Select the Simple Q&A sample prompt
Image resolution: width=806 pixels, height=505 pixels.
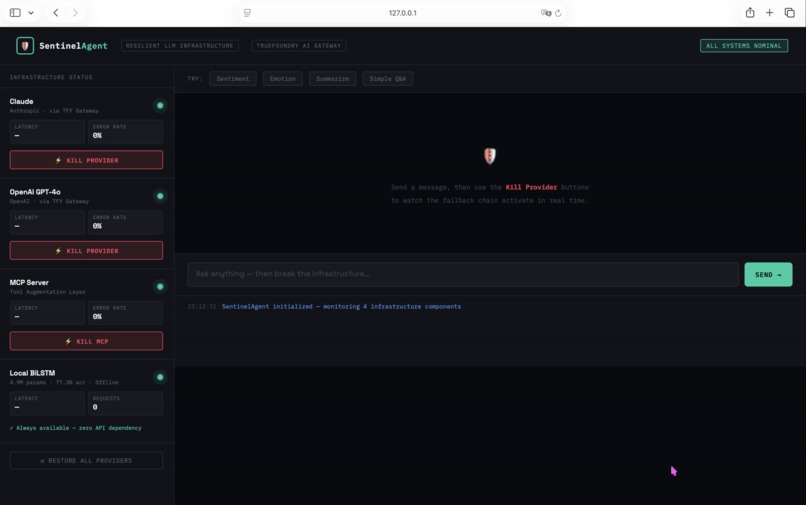pyautogui.click(x=388, y=79)
